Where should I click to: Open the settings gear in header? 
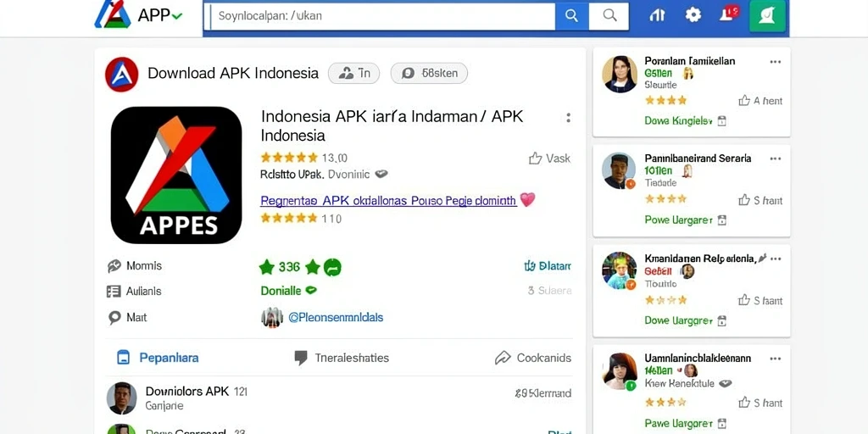pos(693,15)
